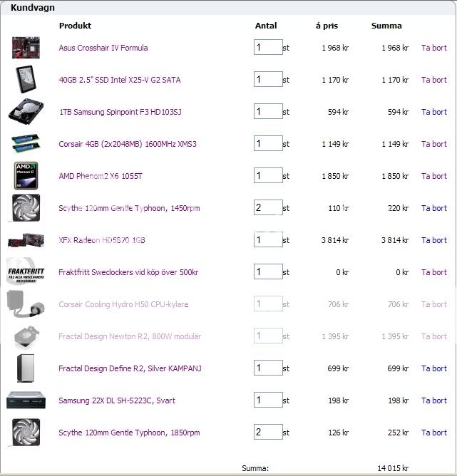Open the Fractal Design Newton R2 800W link
The width and height of the screenshot is (457, 476).
(130, 336)
